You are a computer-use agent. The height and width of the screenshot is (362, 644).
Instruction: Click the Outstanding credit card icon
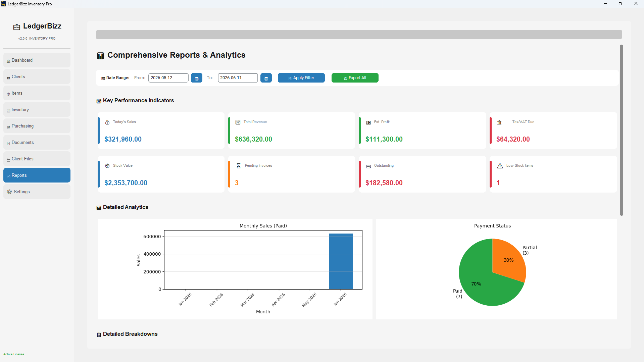pos(368,166)
